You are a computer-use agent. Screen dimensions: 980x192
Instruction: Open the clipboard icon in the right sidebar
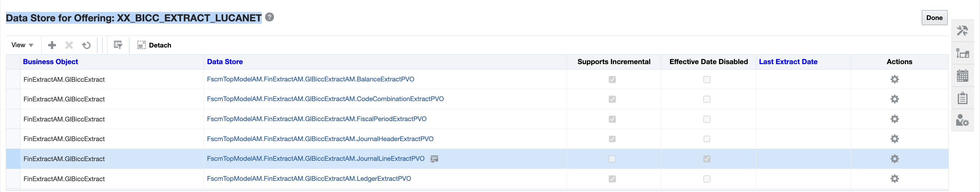pos(963,98)
